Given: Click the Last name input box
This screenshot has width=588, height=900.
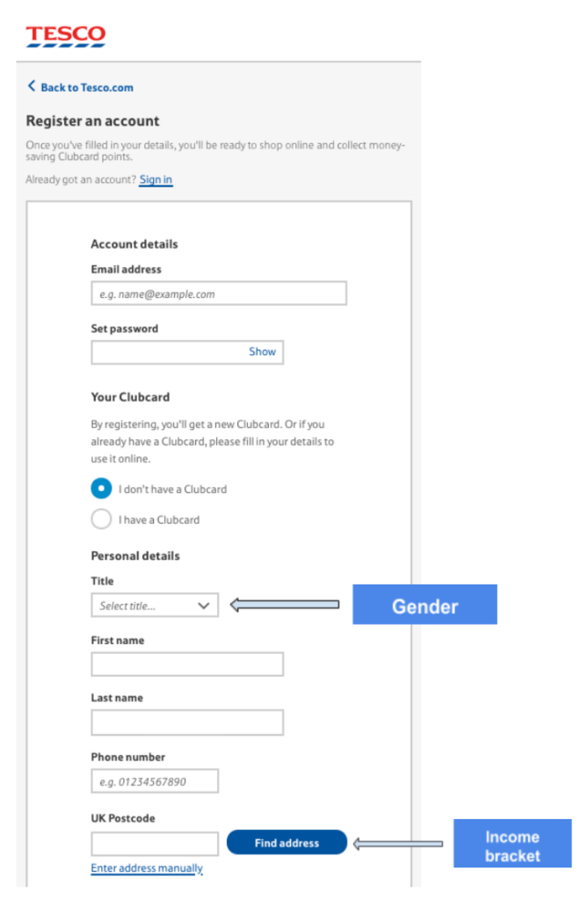Looking at the screenshot, I should click(x=187, y=722).
